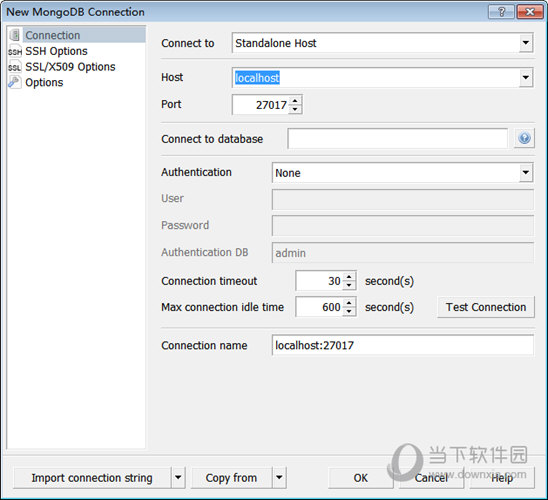Open the Options page in sidebar
This screenshot has width=548, height=500.
(44, 82)
